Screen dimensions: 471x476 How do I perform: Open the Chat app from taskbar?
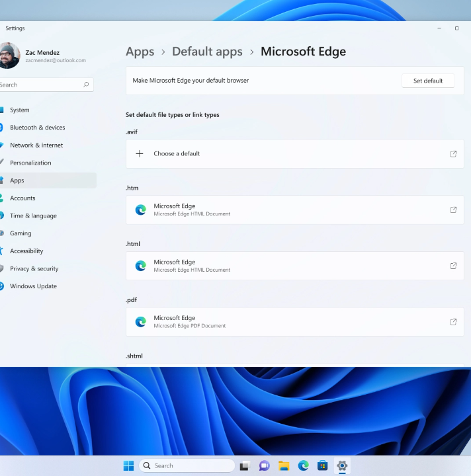tap(264, 465)
